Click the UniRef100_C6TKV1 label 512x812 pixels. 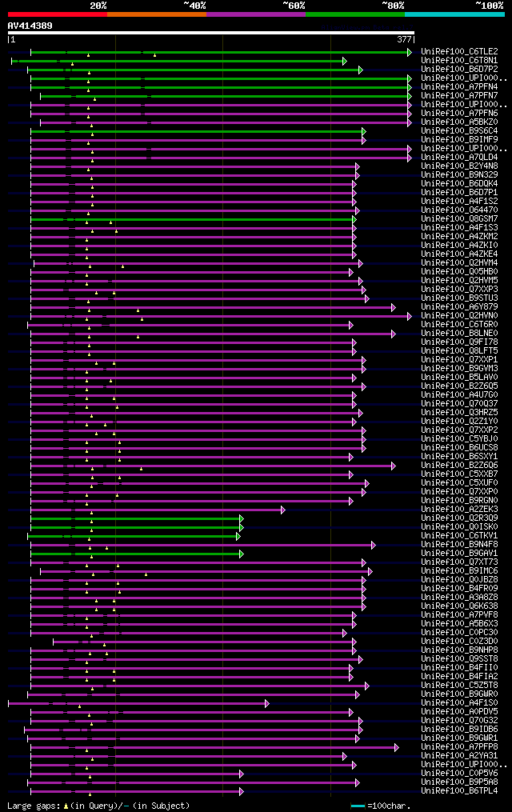click(459, 536)
